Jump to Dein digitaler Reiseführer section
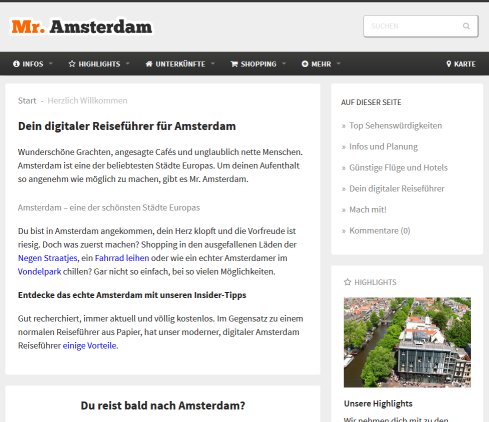The image size is (489, 422). pyautogui.click(x=397, y=189)
